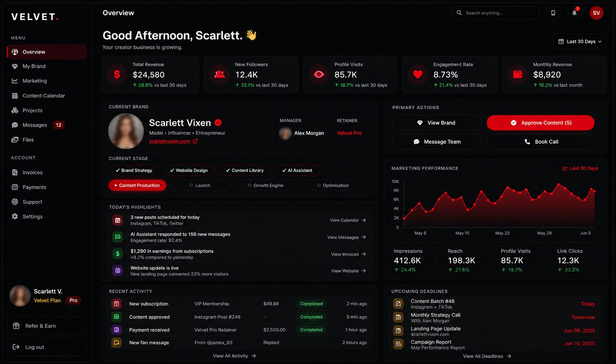Click the mobile device icon in top bar
Viewport: 616px width, 364px height.
tap(553, 13)
